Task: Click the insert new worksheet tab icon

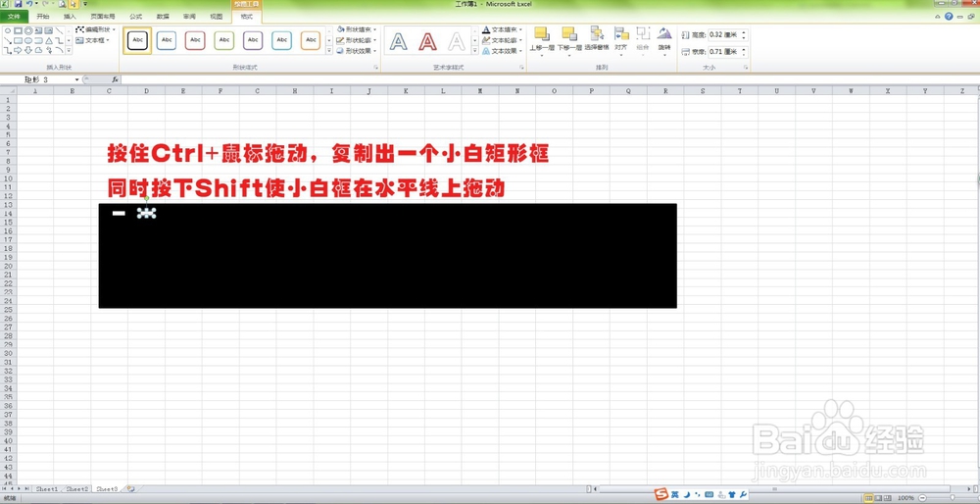Action: pos(130,488)
